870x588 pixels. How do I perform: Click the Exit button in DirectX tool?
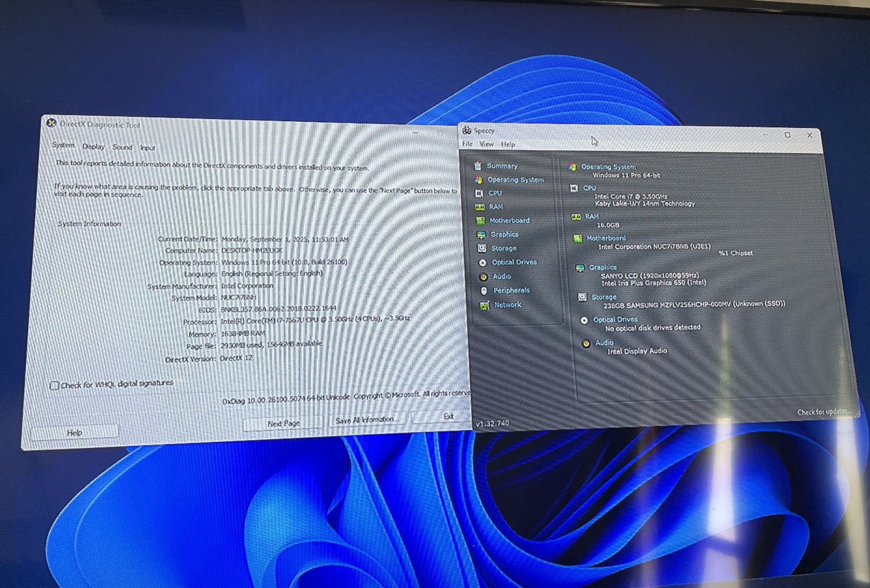(442, 416)
